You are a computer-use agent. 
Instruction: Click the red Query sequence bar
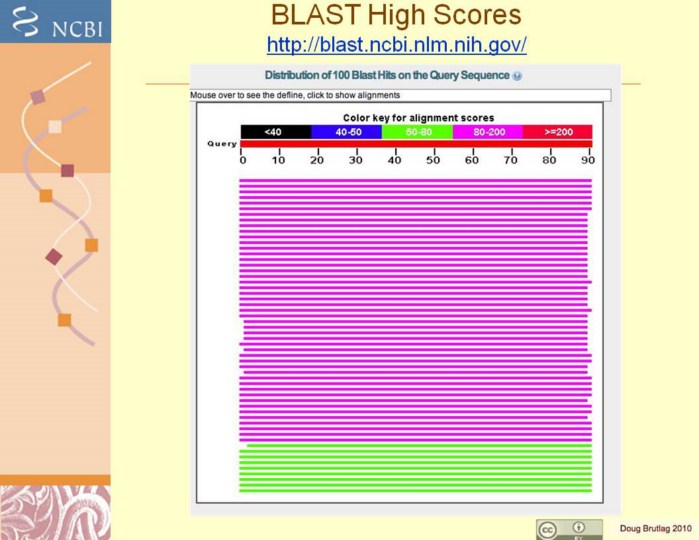tap(416, 144)
